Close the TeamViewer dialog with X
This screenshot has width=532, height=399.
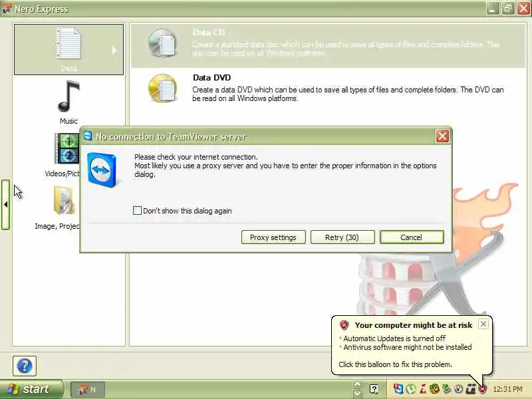point(442,136)
